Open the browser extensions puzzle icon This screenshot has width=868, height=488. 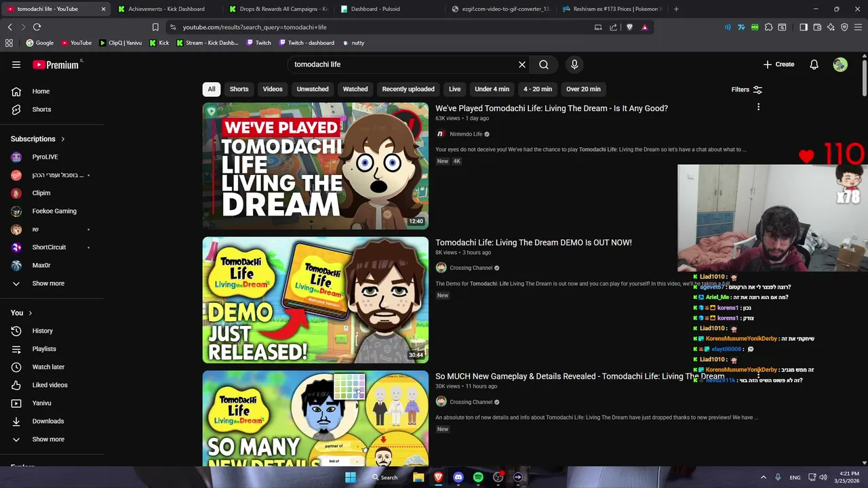(x=768, y=27)
